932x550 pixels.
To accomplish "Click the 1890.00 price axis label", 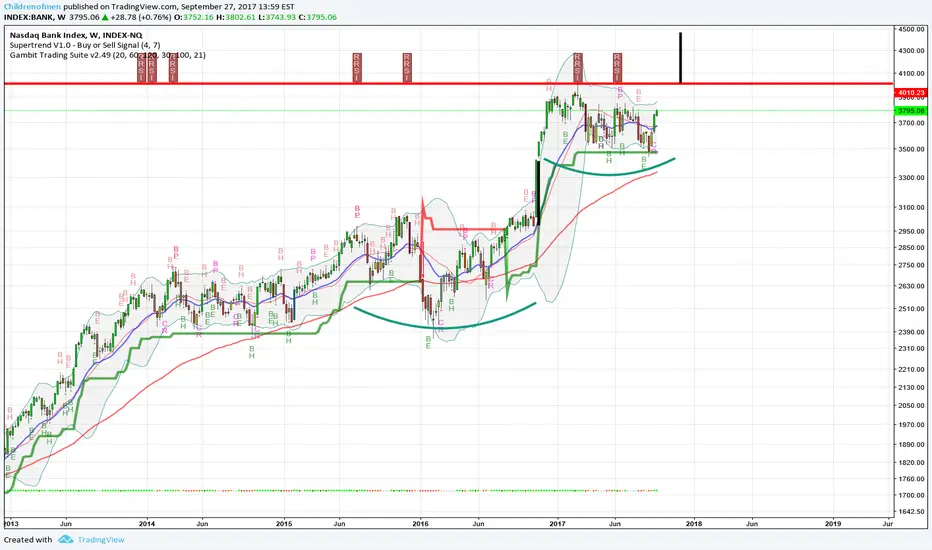I will (x=912, y=444).
